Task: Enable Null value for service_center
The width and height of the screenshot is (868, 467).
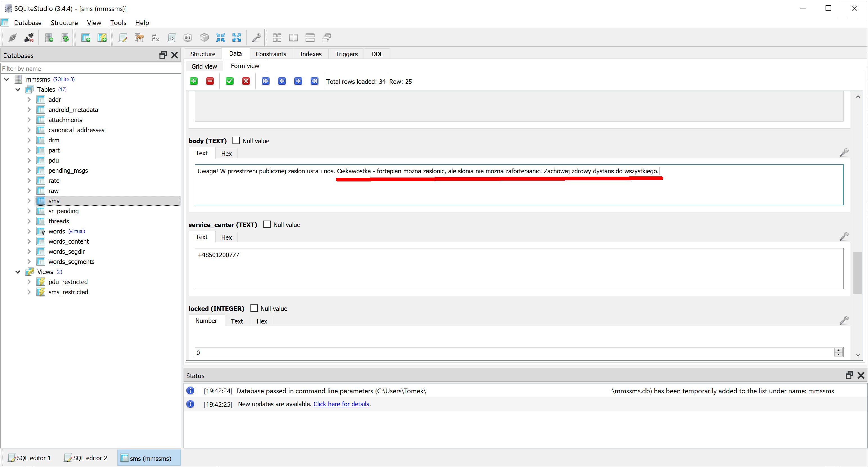Action: (267, 224)
